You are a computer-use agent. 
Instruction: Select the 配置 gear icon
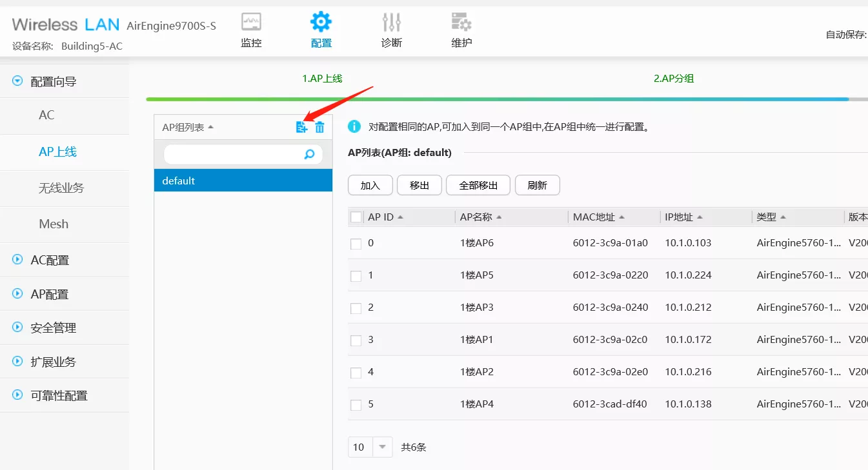click(x=321, y=23)
